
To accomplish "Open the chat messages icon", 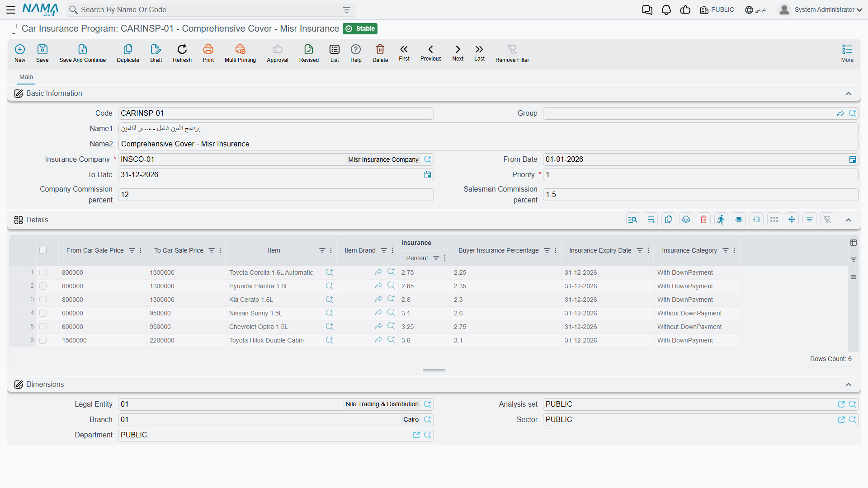I will pos(647,10).
